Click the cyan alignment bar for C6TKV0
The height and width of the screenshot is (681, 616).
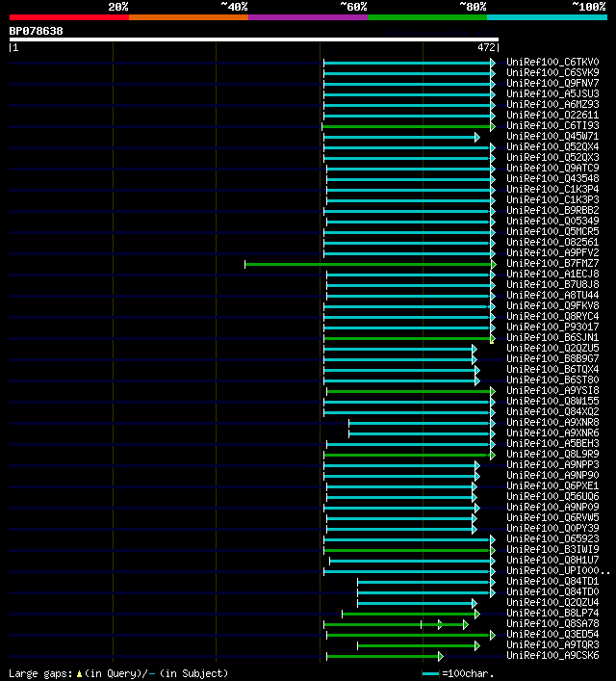pyautogui.click(x=407, y=63)
